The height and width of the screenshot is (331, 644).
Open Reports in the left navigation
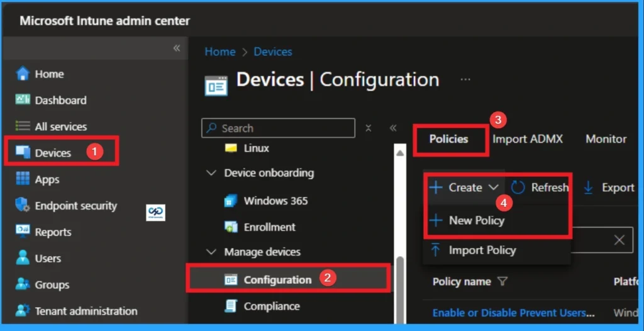53,232
